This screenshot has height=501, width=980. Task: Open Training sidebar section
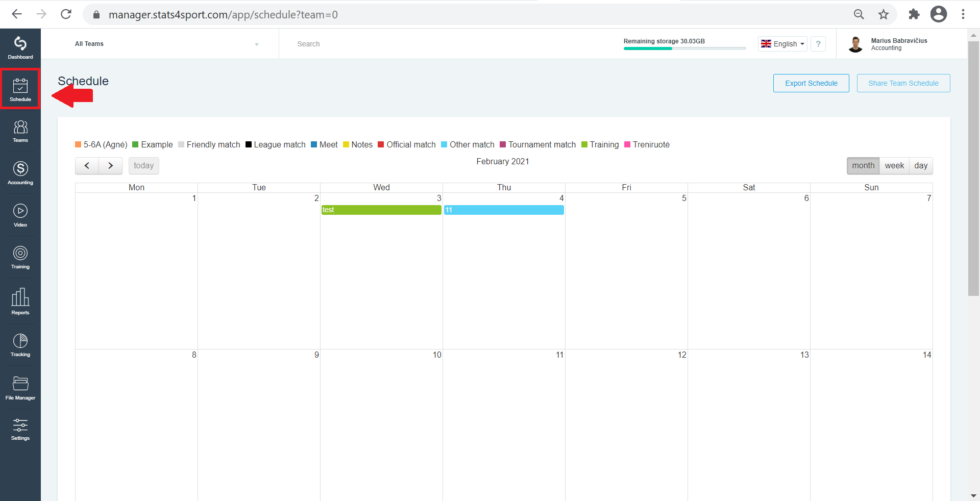click(20, 257)
